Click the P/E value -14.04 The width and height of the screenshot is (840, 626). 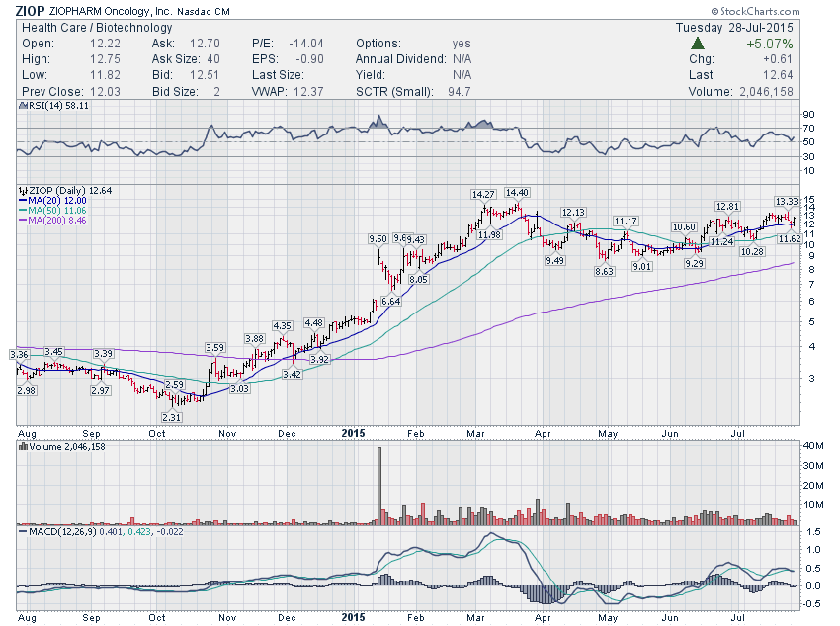(306, 44)
